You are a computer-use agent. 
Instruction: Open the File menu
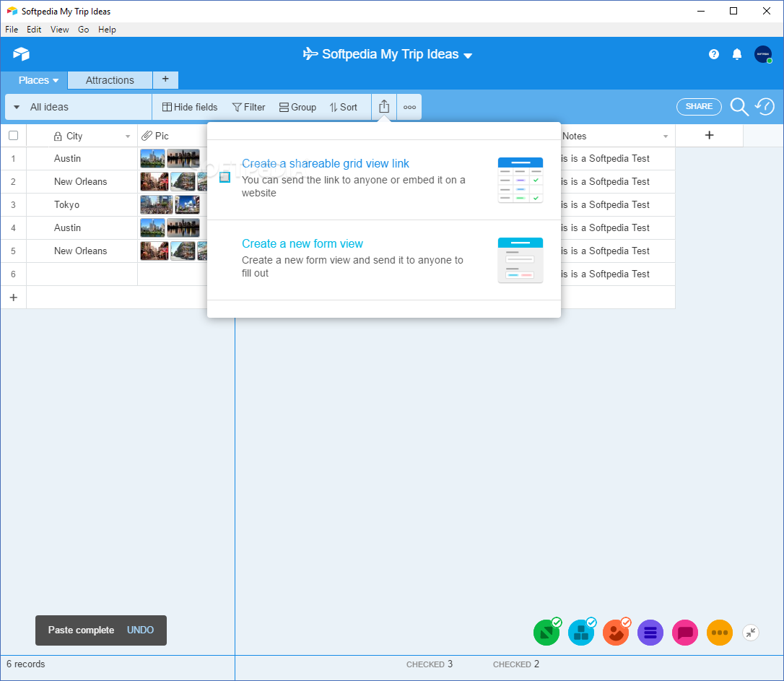[12, 30]
